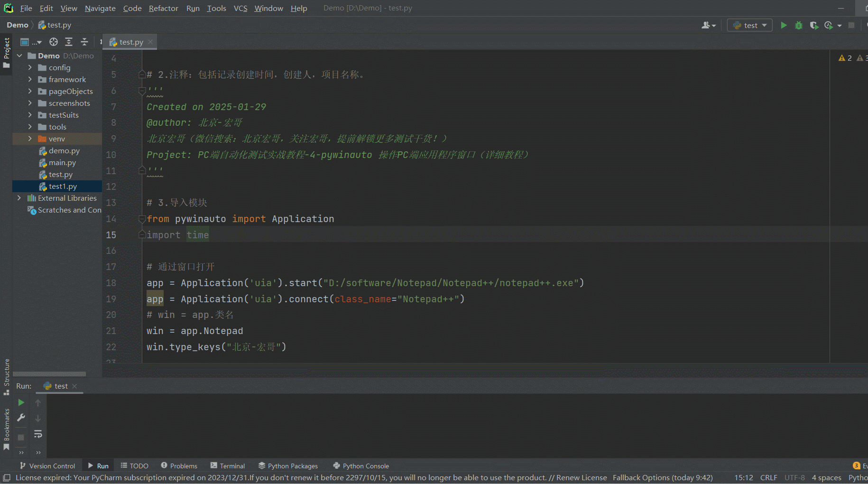Switch to the Terminal tab
The height and width of the screenshot is (484, 868).
[x=228, y=466]
